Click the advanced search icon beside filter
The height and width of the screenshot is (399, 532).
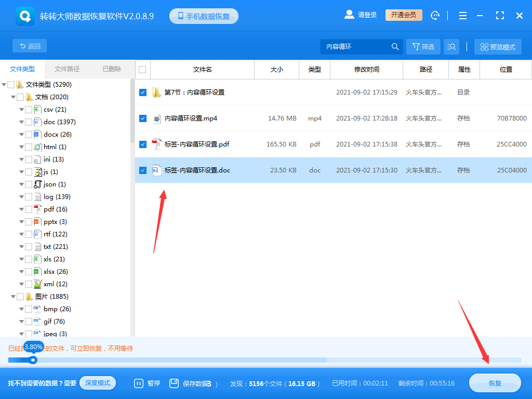451,46
